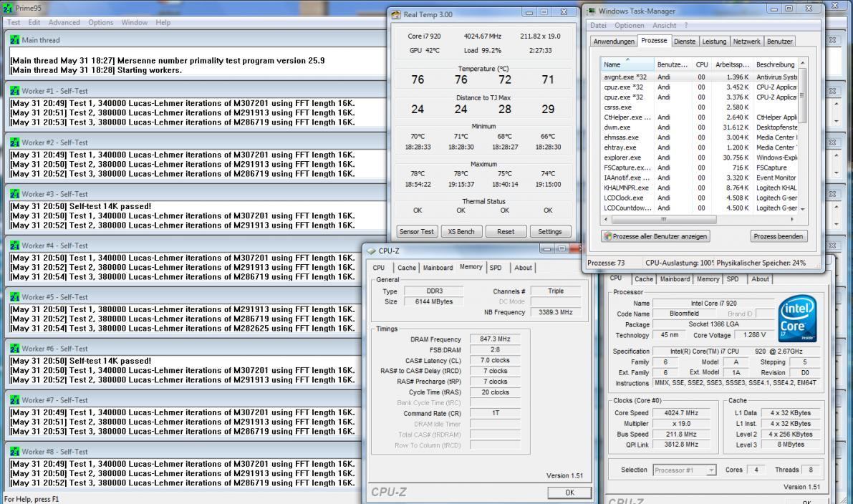Switch to Mainboard tab in front CPU-Z window
The height and width of the screenshot is (504, 853).
[438, 268]
